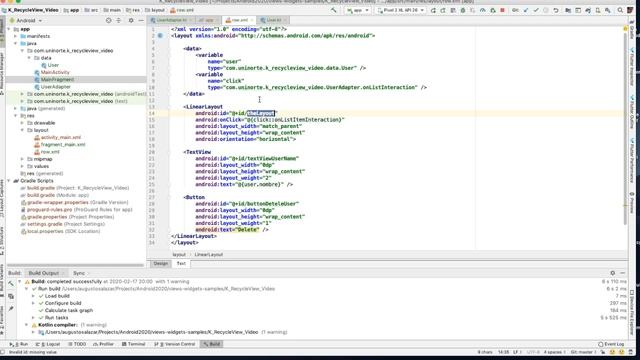Select the Build Output tab
The width and height of the screenshot is (640, 360).
(44, 273)
